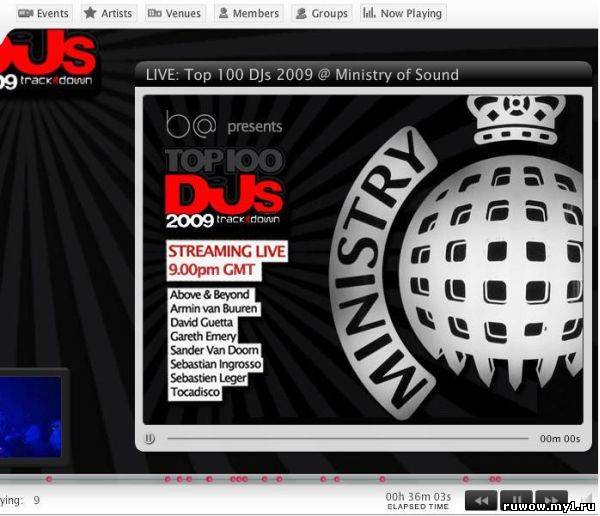
Task: Click the '9.00pm GMT' text
Action: [x=211, y=270]
